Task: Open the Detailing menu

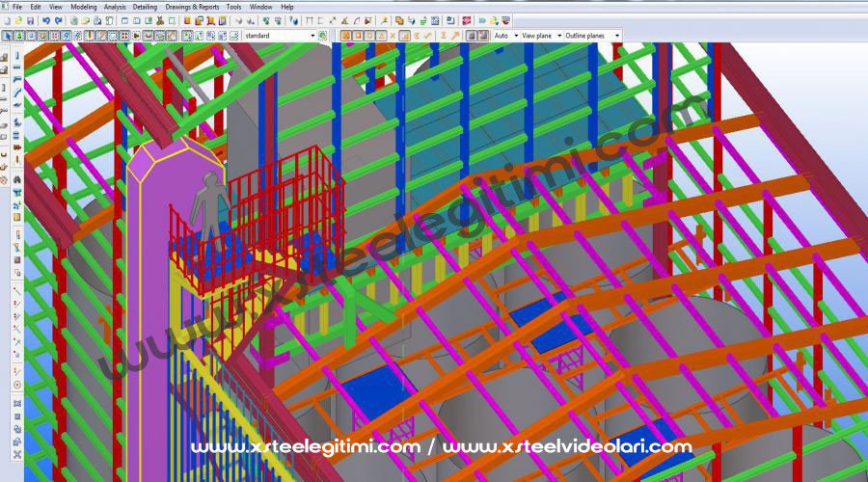Action: coord(145,7)
